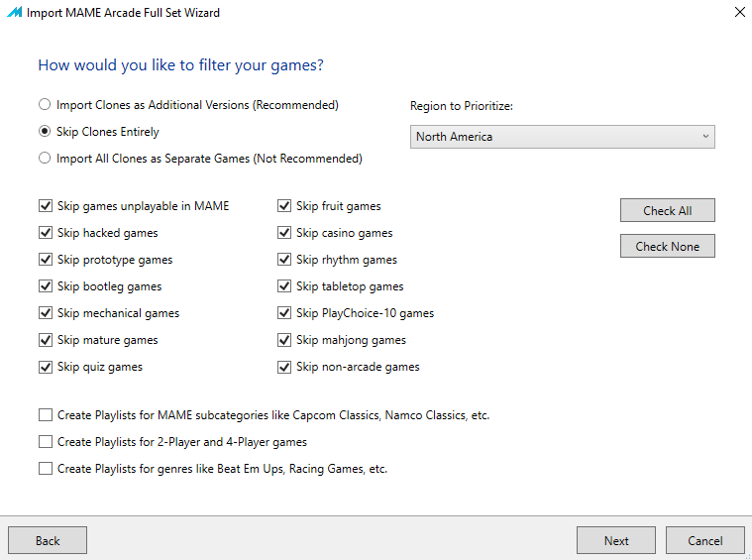752x560 pixels.
Task: Enable playlists for MAME subcategories
Action: 46,415
